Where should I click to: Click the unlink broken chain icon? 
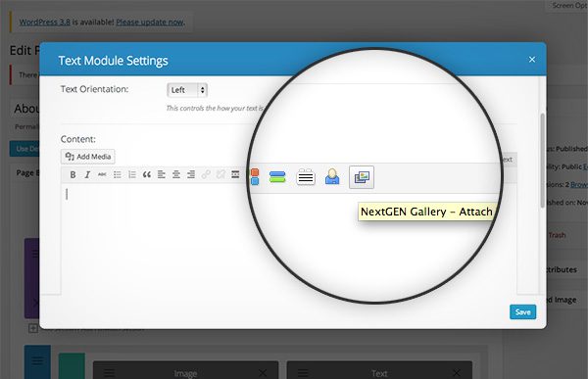pyautogui.click(x=220, y=174)
